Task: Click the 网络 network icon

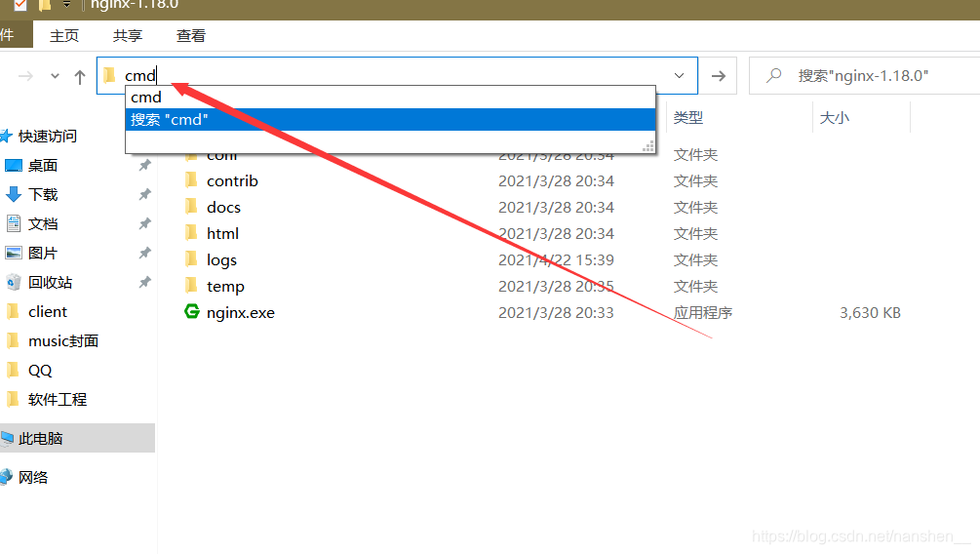Action: [x=6, y=477]
